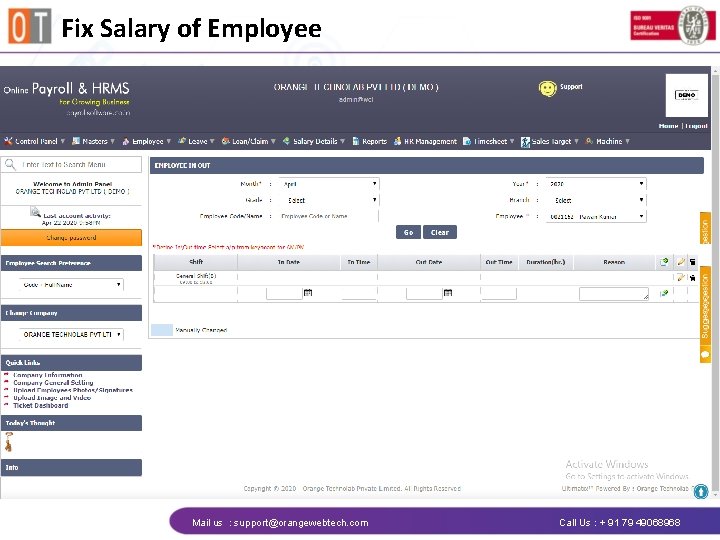The width and height of the screenshot is (720, 540).
Task: Click the Clear button
Action: (x=439, y=232)
